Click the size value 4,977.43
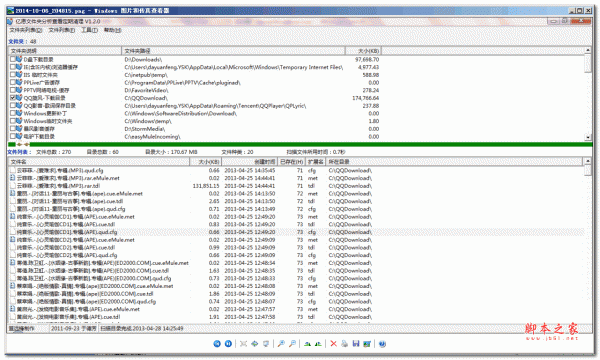Viewport: 600px width, 360px height. [x=368, y=67]
